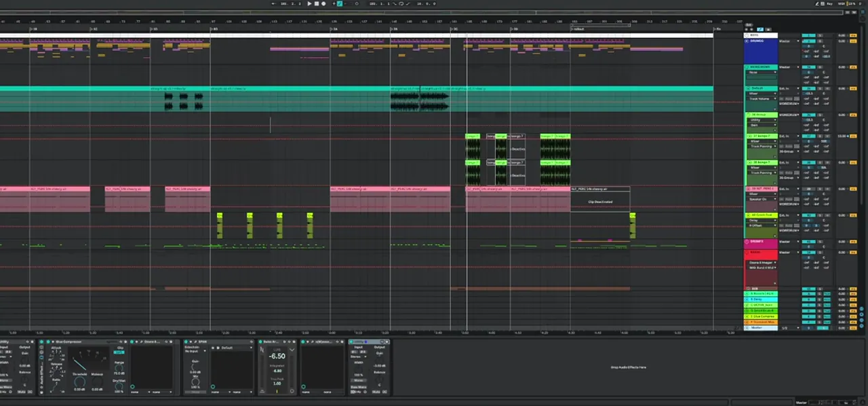
Task: Open the Ozone 8 Imager automation chooser
Action: point(763,262)
